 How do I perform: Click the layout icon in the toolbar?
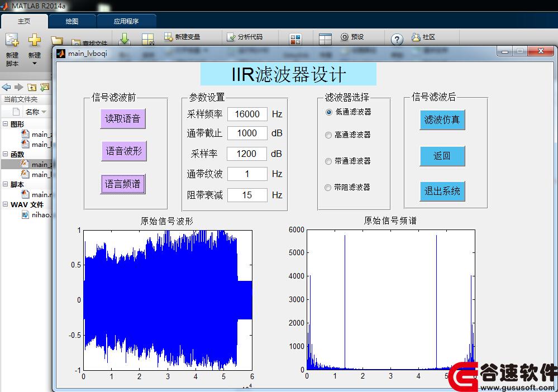325,39
